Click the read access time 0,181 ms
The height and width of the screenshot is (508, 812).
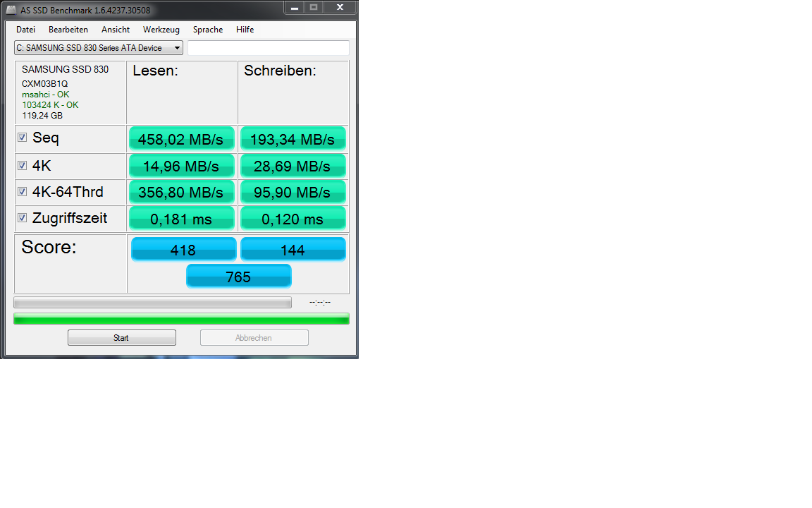(x=181, y=218)
